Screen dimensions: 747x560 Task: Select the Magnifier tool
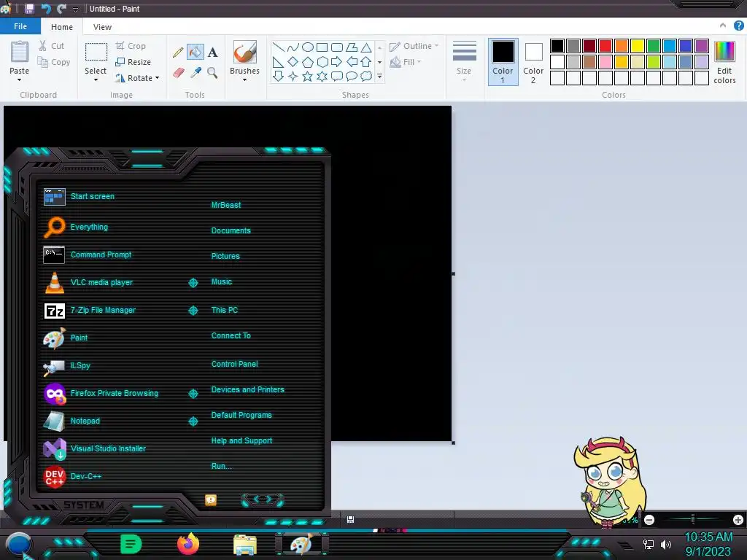(x=212, y=73)
